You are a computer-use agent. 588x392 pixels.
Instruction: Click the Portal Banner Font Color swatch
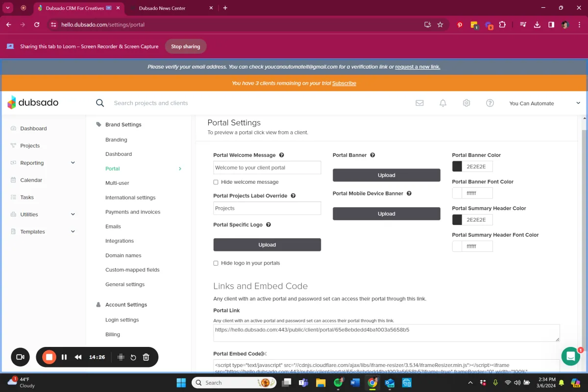click(x=457, y=193)
